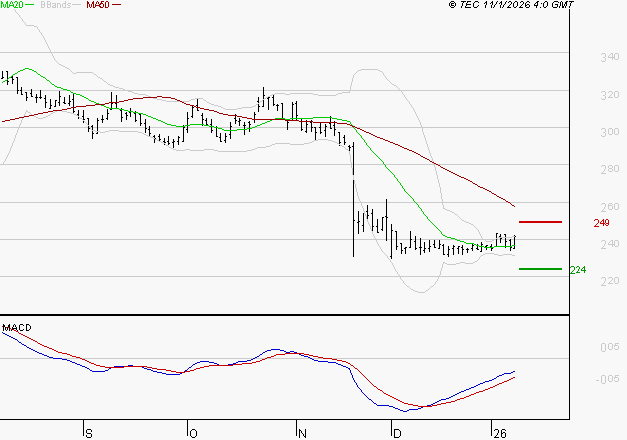
Task: Click the MACD panel label
Action: click(17, 328)
